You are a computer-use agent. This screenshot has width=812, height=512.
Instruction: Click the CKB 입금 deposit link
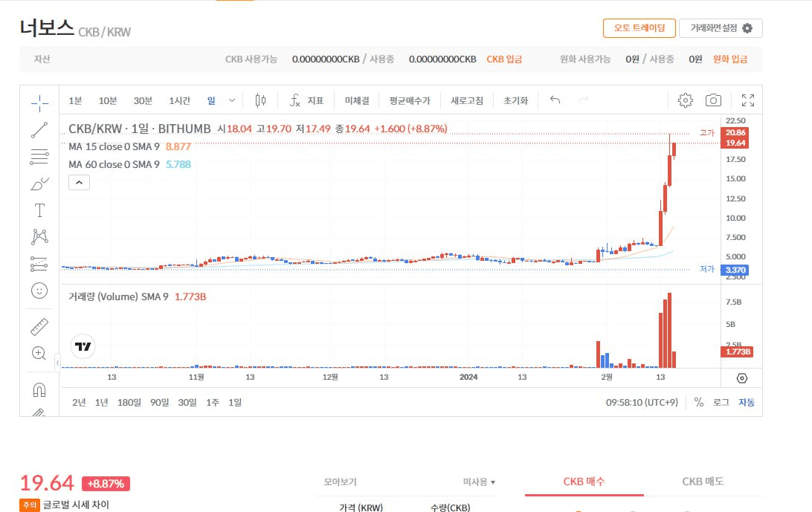coord(504,59)
